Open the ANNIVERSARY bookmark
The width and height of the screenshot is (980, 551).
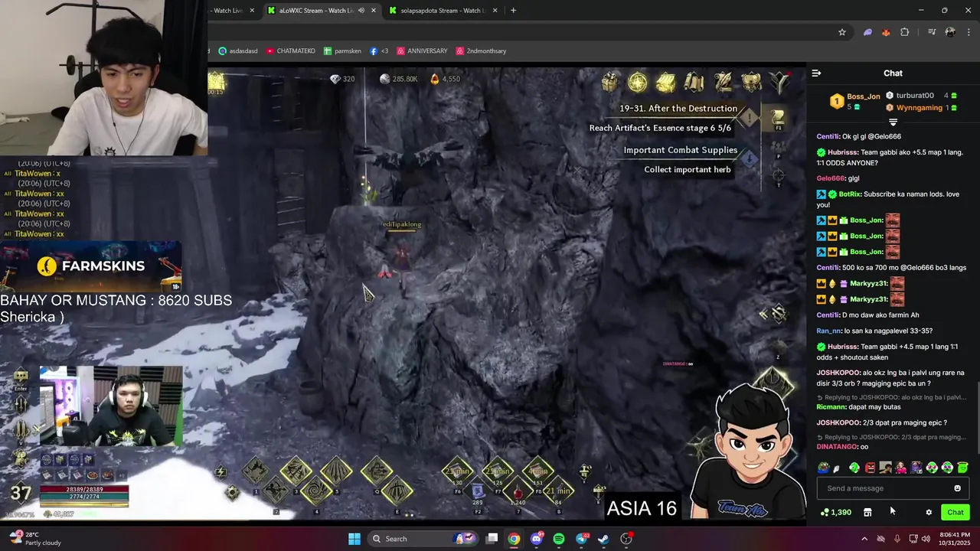pyautogui.click(x=422, y=51)
